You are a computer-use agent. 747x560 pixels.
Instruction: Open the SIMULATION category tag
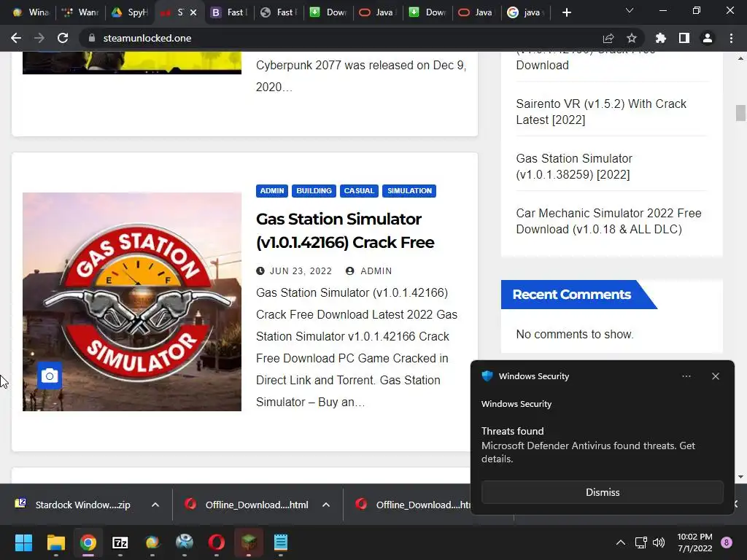pyautogui.click(x=409, y=191)
